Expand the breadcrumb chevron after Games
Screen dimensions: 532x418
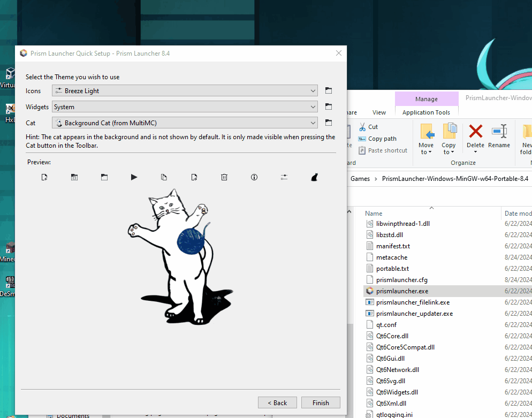[x=376, y=179]
